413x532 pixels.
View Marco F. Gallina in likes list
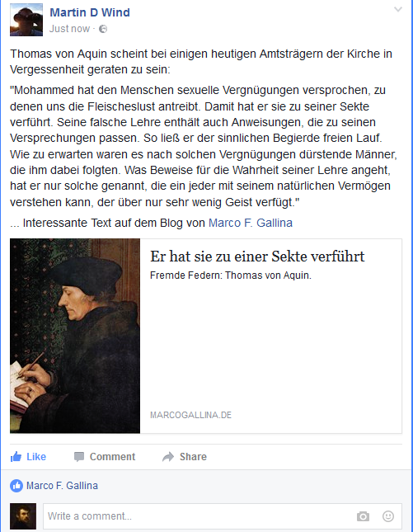pyautogui.click(x=62, y=486)
